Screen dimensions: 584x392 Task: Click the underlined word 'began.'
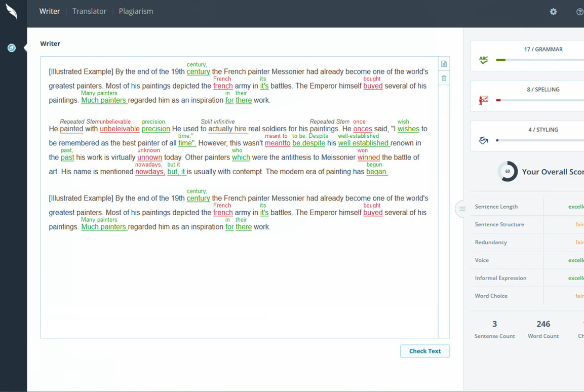[377, 172]
